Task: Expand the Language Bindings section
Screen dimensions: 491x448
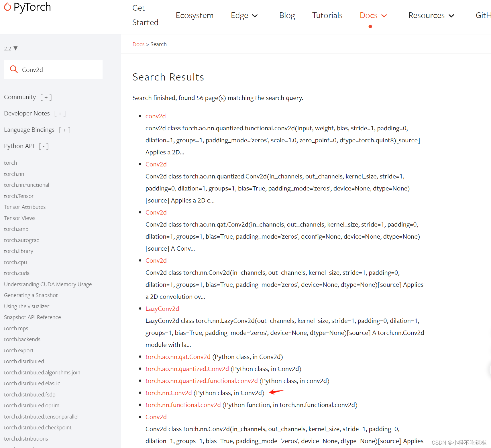Action: (65, 129)
